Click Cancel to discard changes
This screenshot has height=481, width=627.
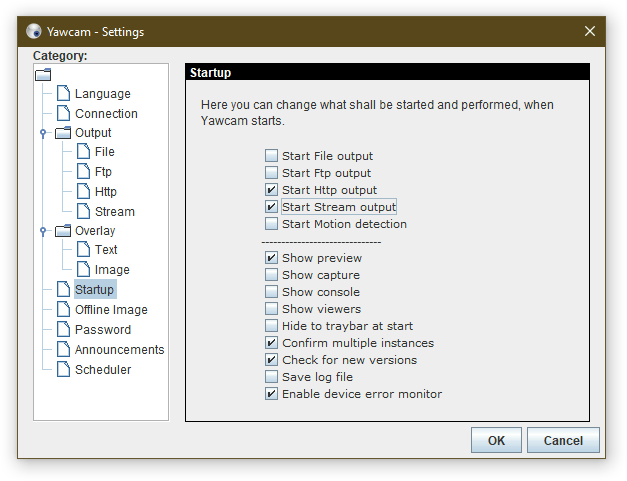coord(563,440)
